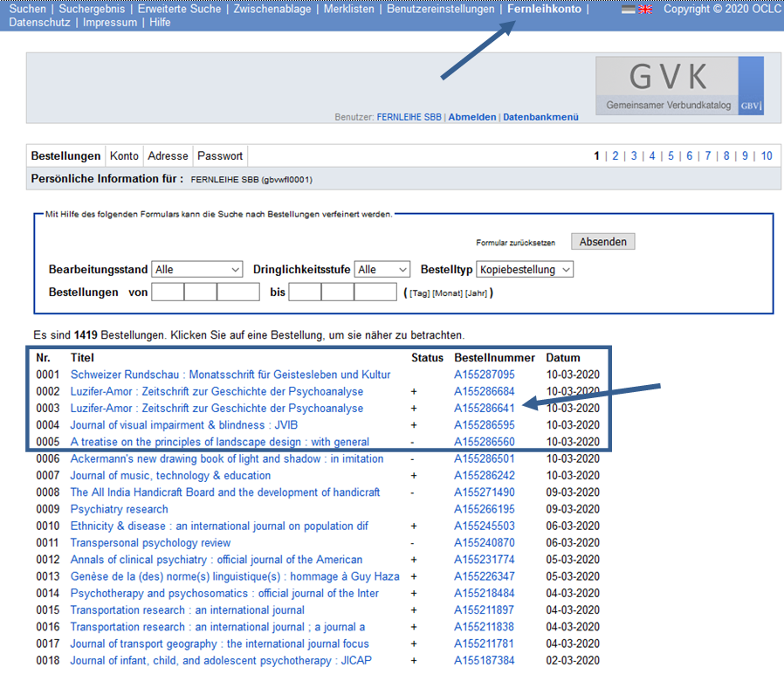The width and height of the screenshot is (784, 688).
Task: Open the Psychiatry research order
Action: tap(119, 510)
